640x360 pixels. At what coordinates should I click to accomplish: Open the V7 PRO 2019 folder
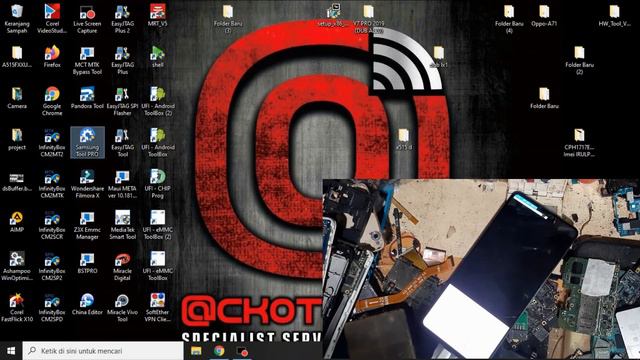coord(369,18)
